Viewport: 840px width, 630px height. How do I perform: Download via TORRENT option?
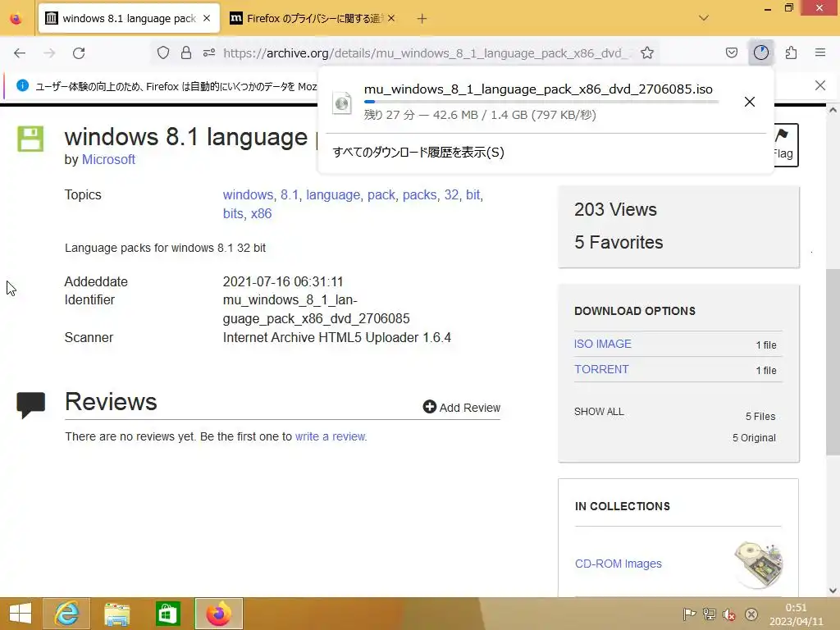pyautogui.click(x=601, y=369)
